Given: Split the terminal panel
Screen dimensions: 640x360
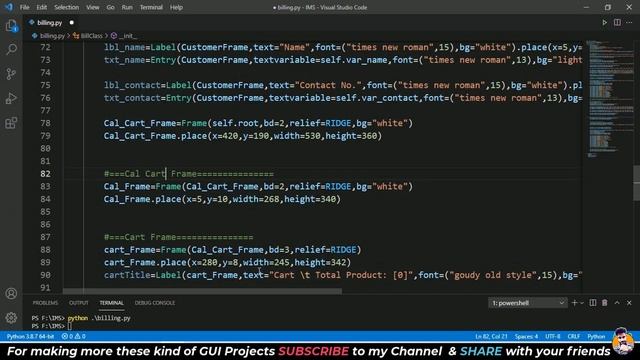Looking at the screenshot, I should pos(593,303).
